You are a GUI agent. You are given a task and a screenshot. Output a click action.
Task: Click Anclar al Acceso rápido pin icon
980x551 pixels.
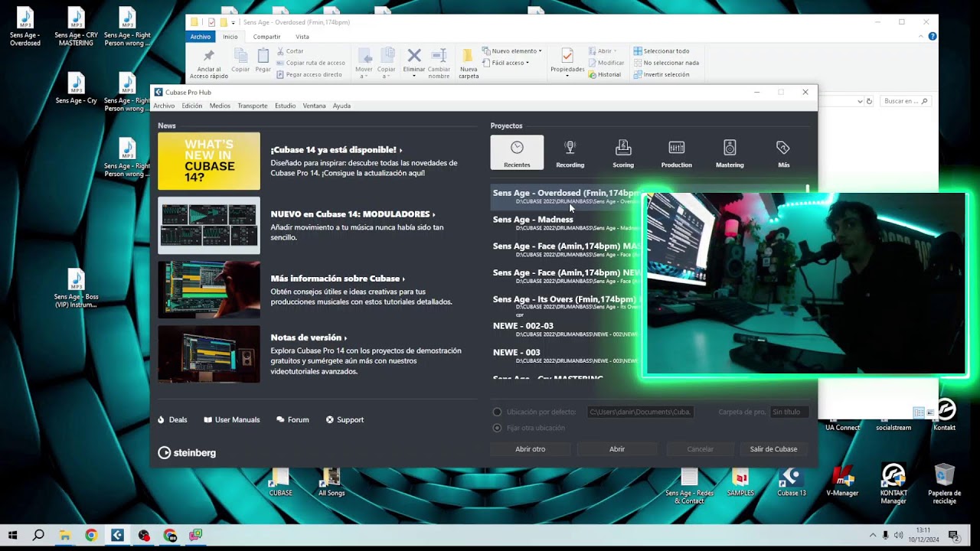(208, 56)
